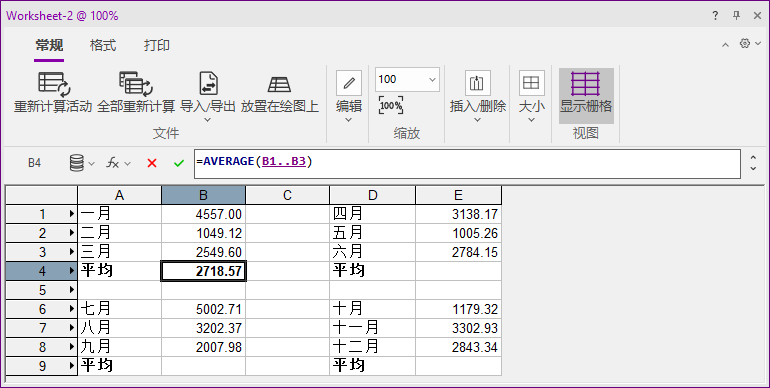Click the cell containing 3202.37
The image size is (770, 388).
203,328
